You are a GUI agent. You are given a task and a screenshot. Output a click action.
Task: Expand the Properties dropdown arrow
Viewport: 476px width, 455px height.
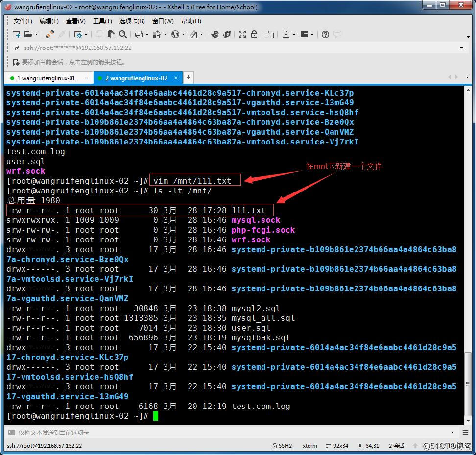(x=86, y=35)
